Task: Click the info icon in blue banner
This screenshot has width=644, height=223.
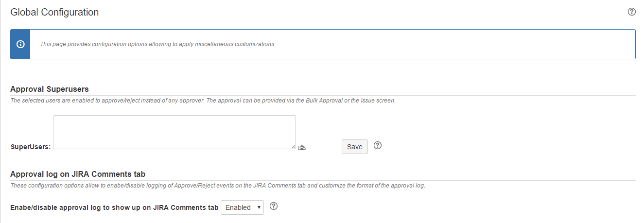Action: pyautogui.click(x=20, y=44)
